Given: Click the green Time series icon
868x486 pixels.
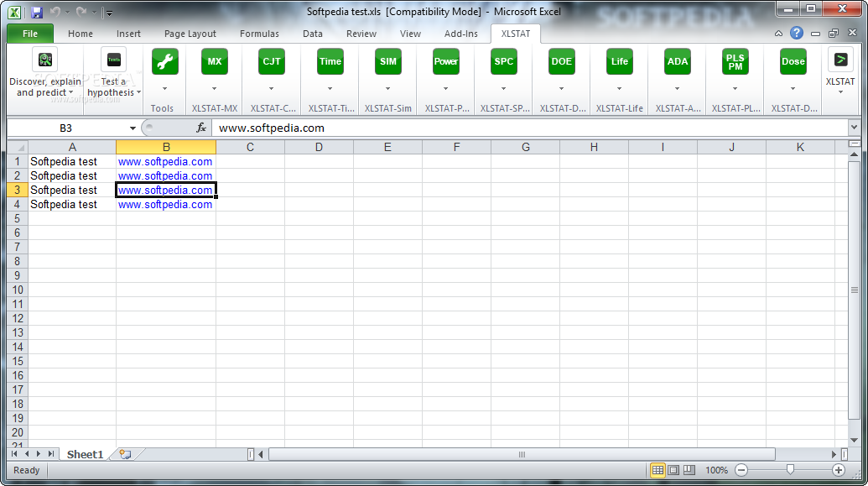Looking at the screenshot, I should click(x=330, y=61).
